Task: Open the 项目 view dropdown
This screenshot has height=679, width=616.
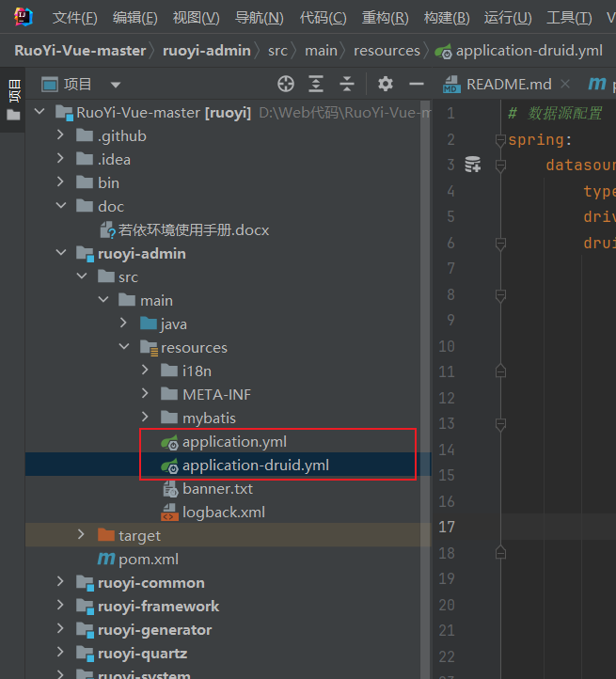Action: (x=116, y=85)
